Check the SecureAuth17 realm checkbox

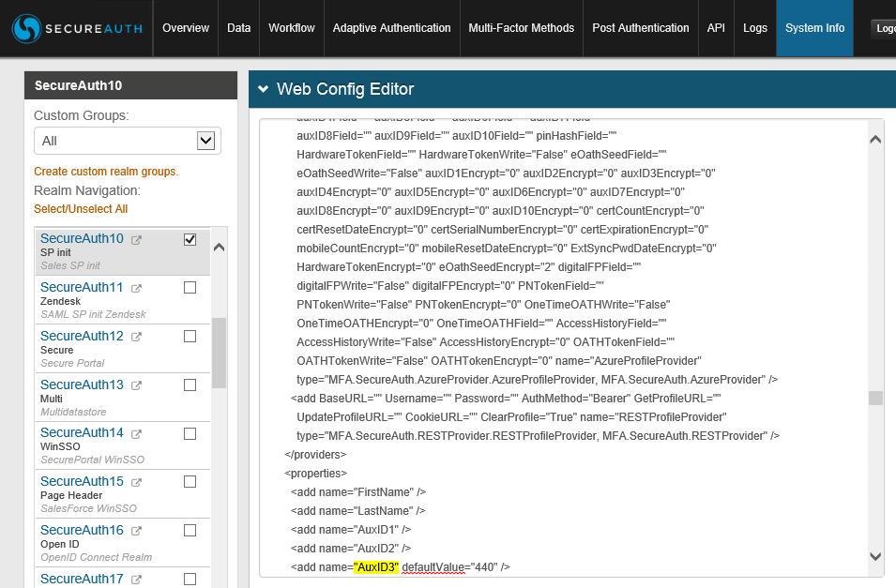[190, 580]
